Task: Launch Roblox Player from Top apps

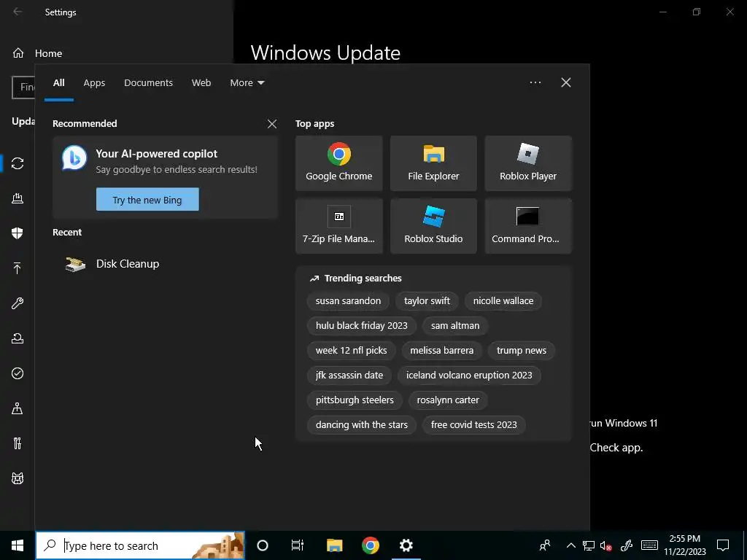Action: [528, 163]
